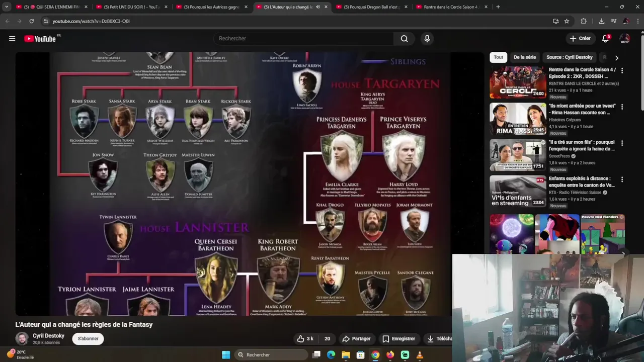
Task: Open options for the RTS video
Action: (622, 179)
